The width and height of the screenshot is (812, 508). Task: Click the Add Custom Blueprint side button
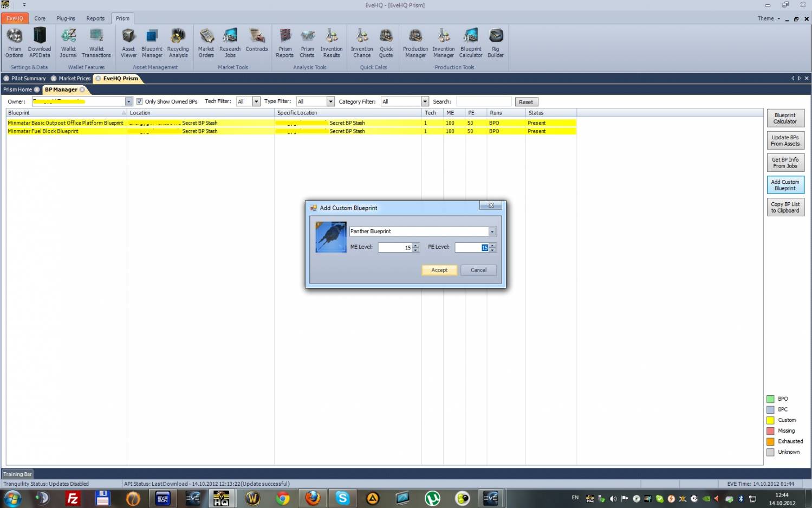click(785, 185)
